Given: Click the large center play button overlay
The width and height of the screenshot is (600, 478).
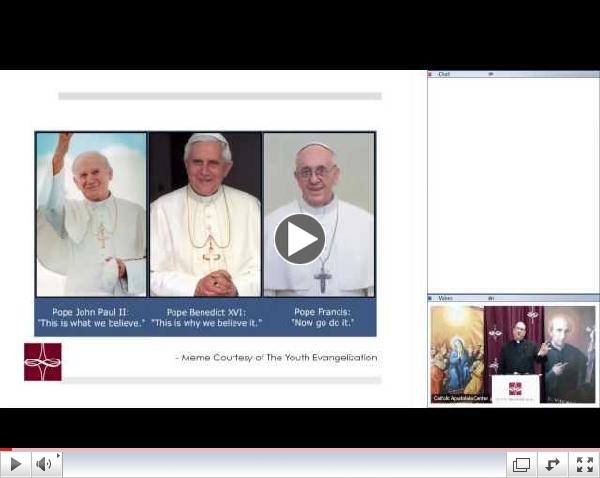Looking at the screenshot, I should pos(300,239).
